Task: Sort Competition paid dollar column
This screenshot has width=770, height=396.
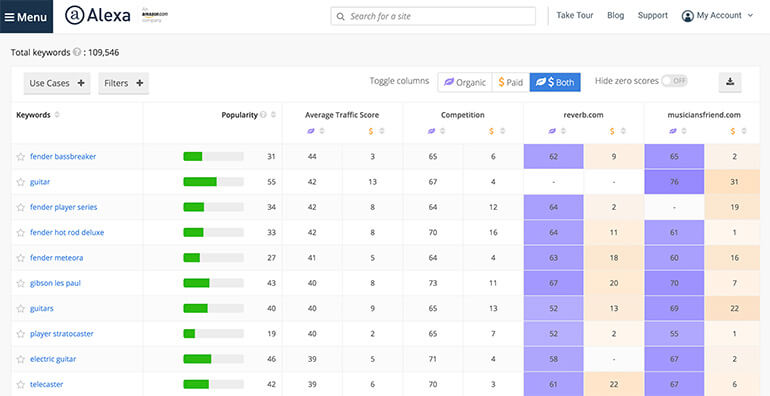Action: coord(502,131)
